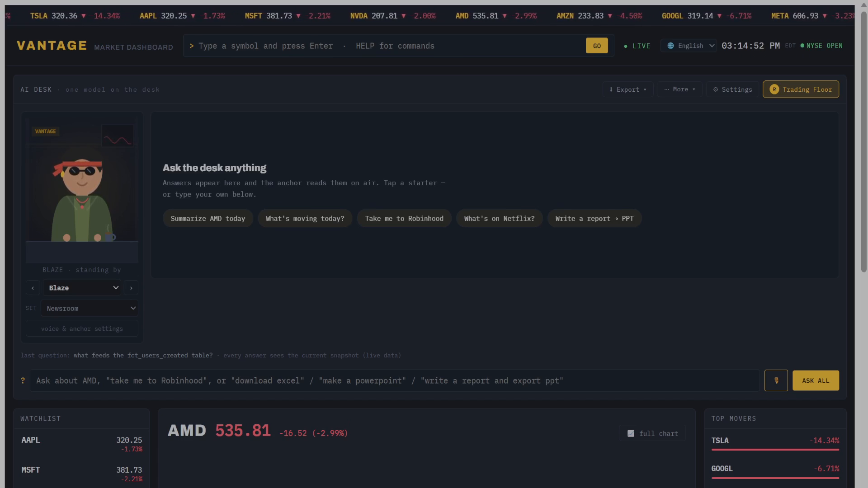Screen dimensions: 868x488
Task: Click the AMD ticker tape entry
Action: (496, 16)
